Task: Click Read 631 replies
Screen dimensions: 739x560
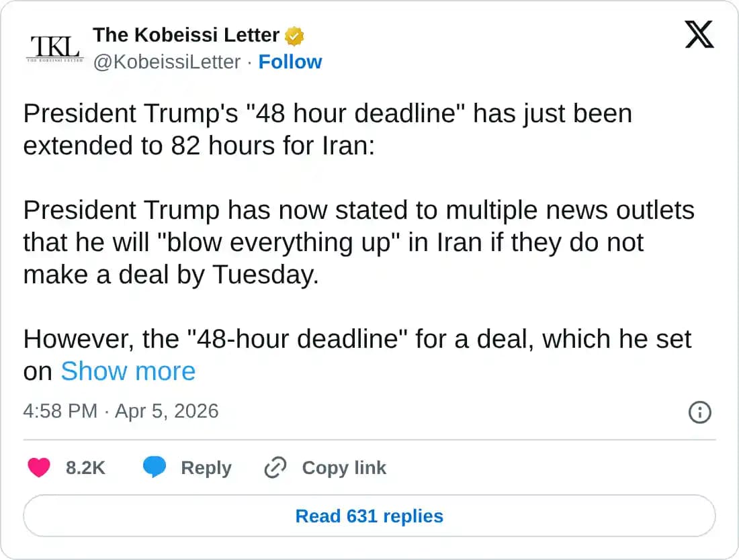Action: 369,516
